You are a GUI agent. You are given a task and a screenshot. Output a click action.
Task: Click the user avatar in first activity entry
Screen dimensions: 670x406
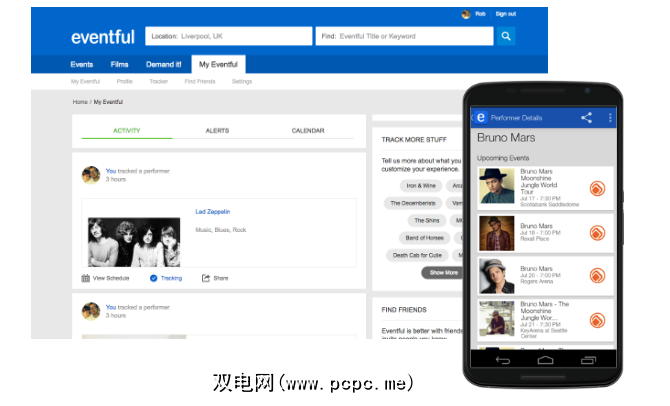tap(91, 175)
